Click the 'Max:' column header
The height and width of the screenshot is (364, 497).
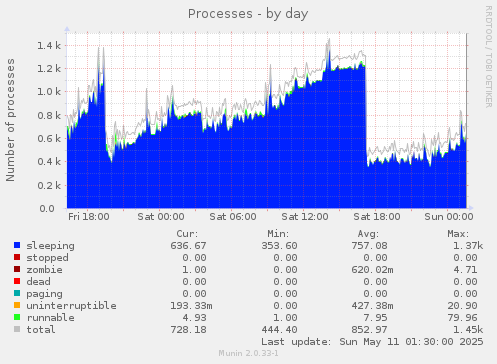click(458, 234)
